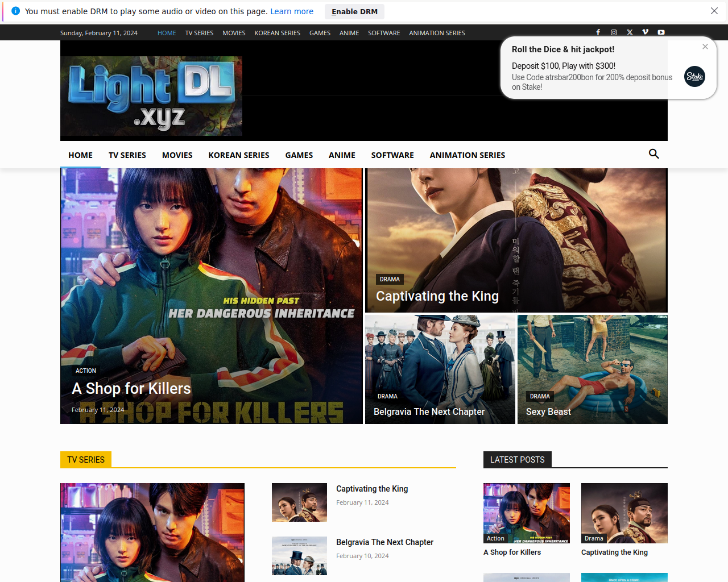Open the Vimeo social icon
Image resolution: width=728 pixels, height=582 pixels.
(646, 32)
